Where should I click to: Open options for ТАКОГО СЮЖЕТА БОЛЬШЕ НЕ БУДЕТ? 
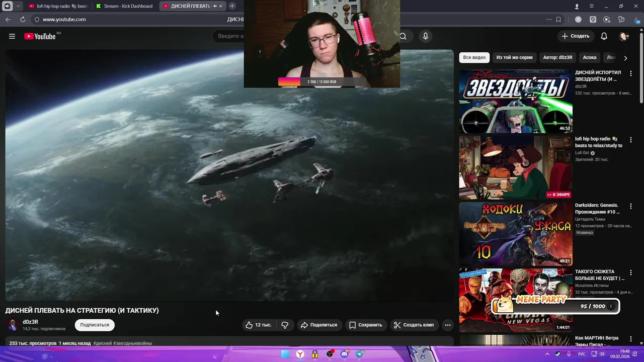click(x=631, y=273)
